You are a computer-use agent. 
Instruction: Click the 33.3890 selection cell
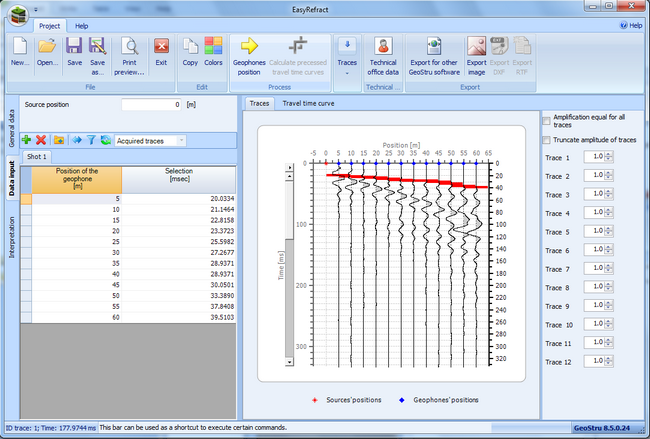[x=179, y=296]
